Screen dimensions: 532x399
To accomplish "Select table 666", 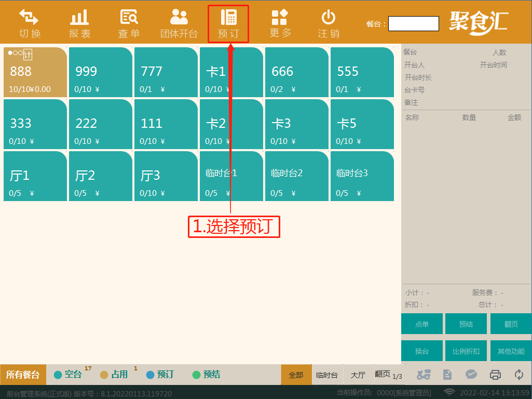I will click(297, 72).
